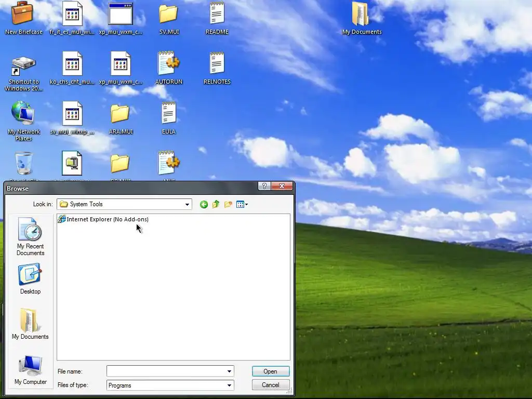Jump to My Documents in places bar

click(30, 324)
